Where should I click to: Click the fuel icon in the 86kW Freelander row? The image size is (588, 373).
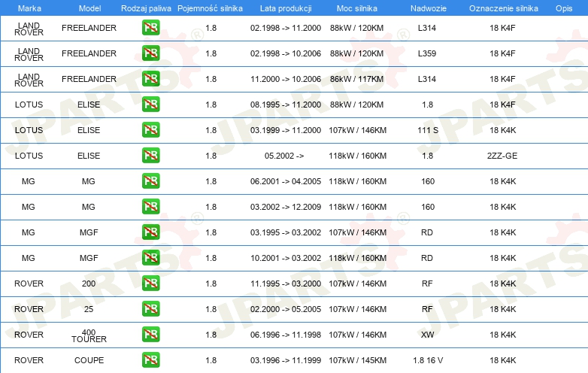[x=150, y=79]
